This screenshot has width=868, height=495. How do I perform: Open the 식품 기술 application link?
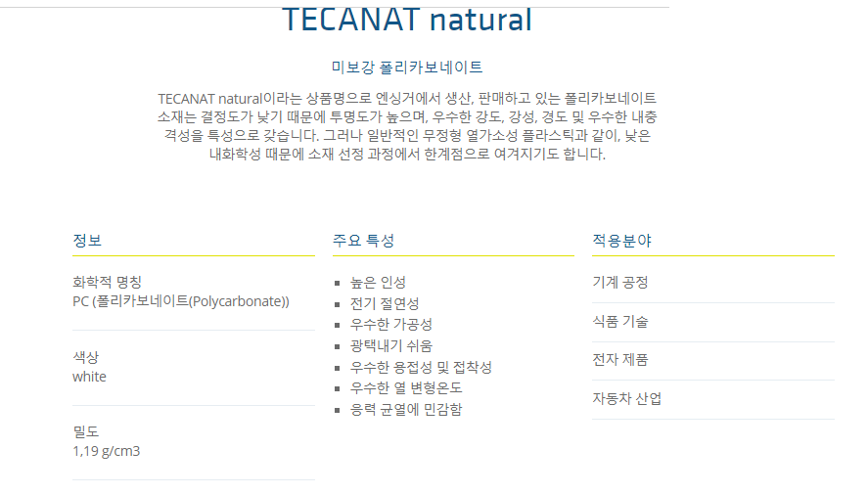pos(620,322)
